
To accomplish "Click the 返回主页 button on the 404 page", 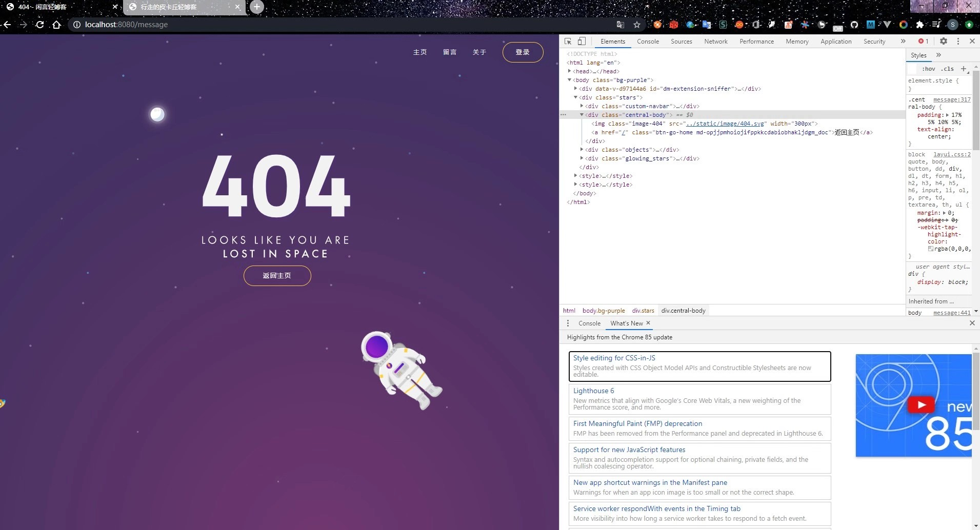I will point(277,276).
